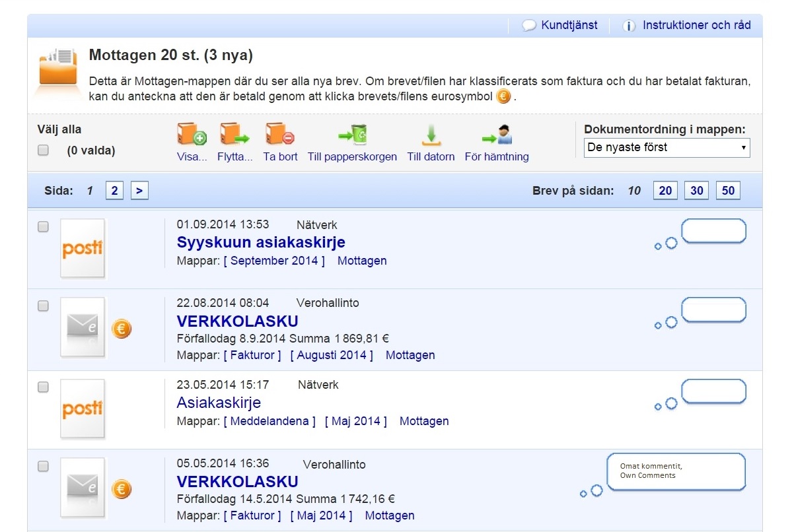Image resolution: width=792 pixels, height=532 pixels.
Task: Open the Asiakaskirje letter title
Action: point(219,402)
